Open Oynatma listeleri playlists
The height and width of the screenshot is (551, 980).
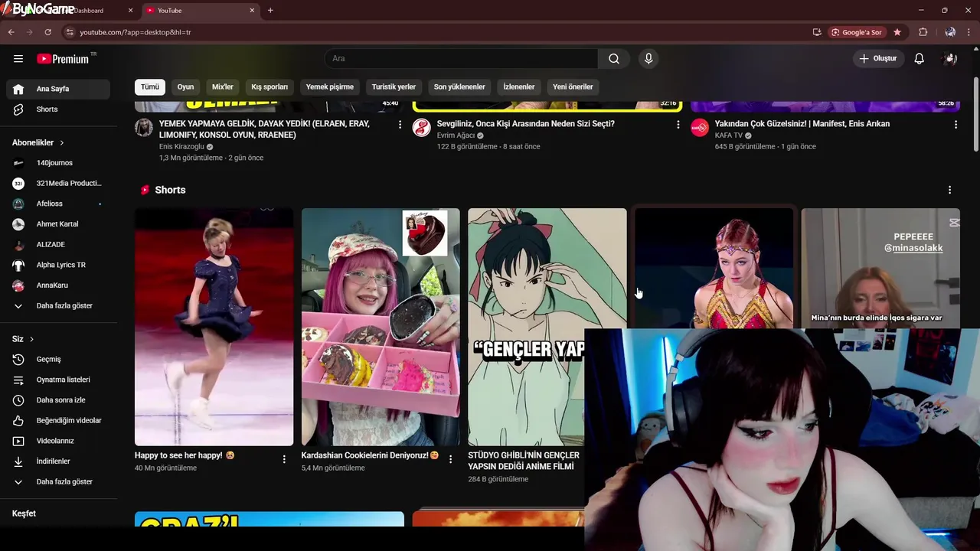coord(58,380)
